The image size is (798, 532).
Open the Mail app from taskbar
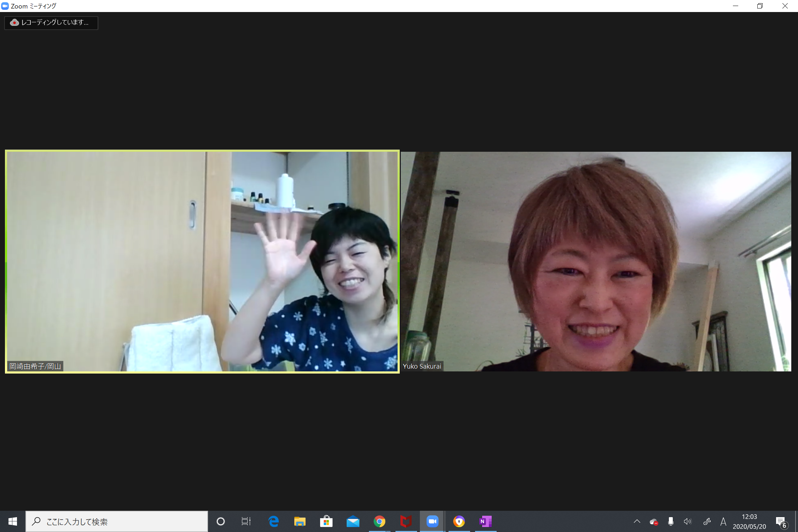point(353,521)
